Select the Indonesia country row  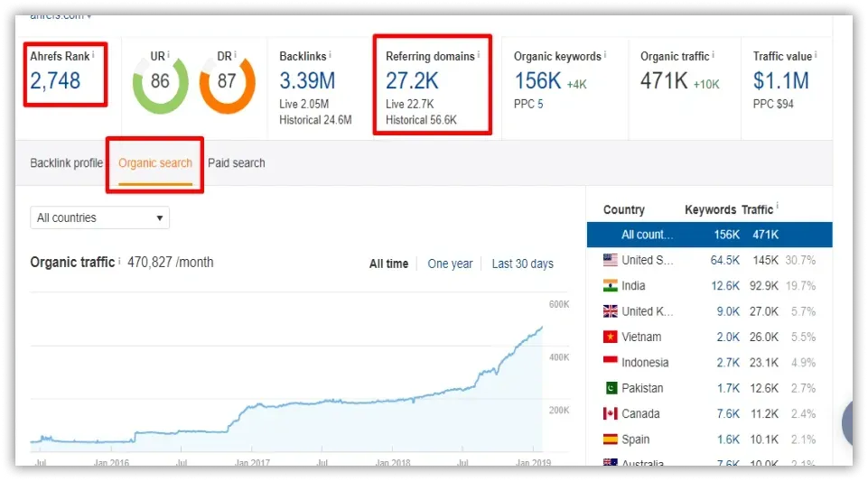click(710, 363)
